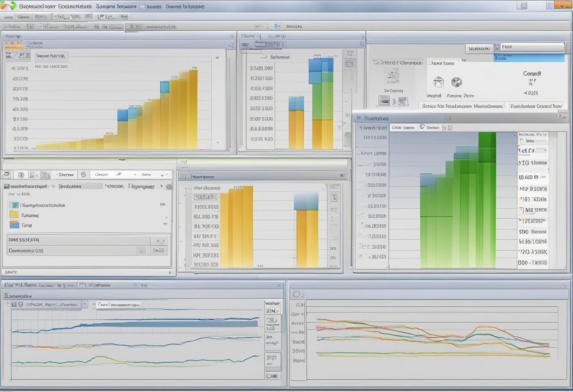Expand the dropdown arrow in legend panel toolbar
This screenshot has height=392, width=573.
(163, 174)
